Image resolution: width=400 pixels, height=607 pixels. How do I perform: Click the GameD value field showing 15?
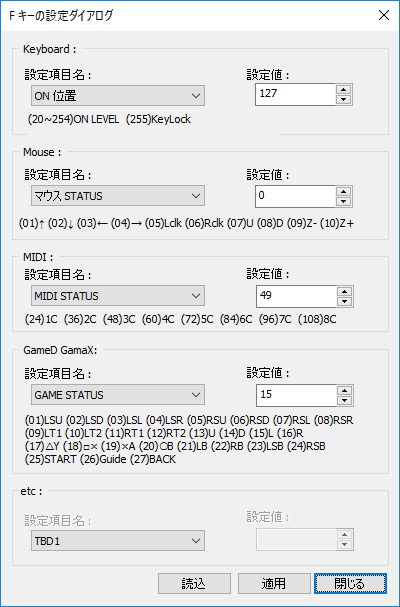[296, 395]
